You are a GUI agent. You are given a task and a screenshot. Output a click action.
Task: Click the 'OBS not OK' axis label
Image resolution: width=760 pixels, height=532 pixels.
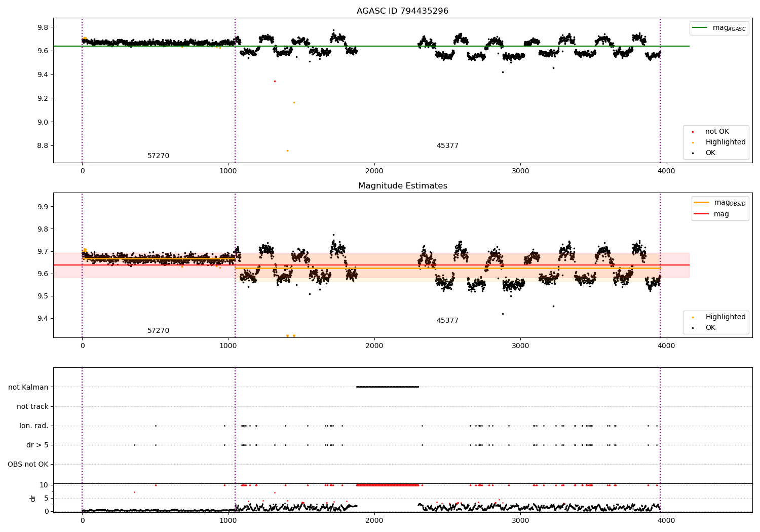point(28,464)
